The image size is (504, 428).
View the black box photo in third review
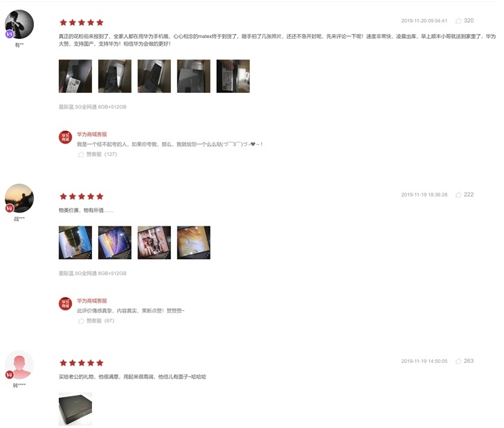75,409
